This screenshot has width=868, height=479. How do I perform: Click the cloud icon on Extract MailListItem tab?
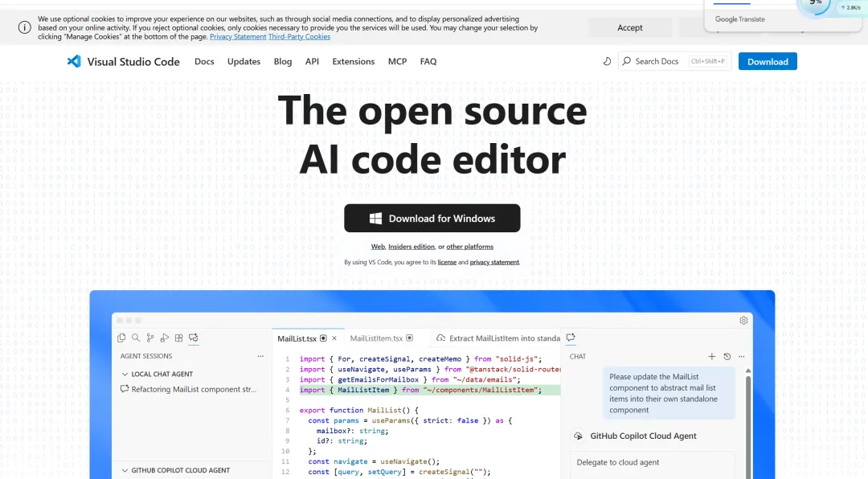440,338
